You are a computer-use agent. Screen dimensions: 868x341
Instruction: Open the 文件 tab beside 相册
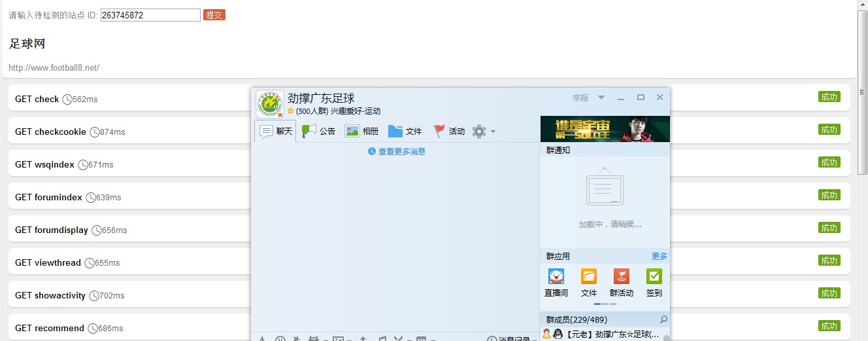(x=405, y=131)
